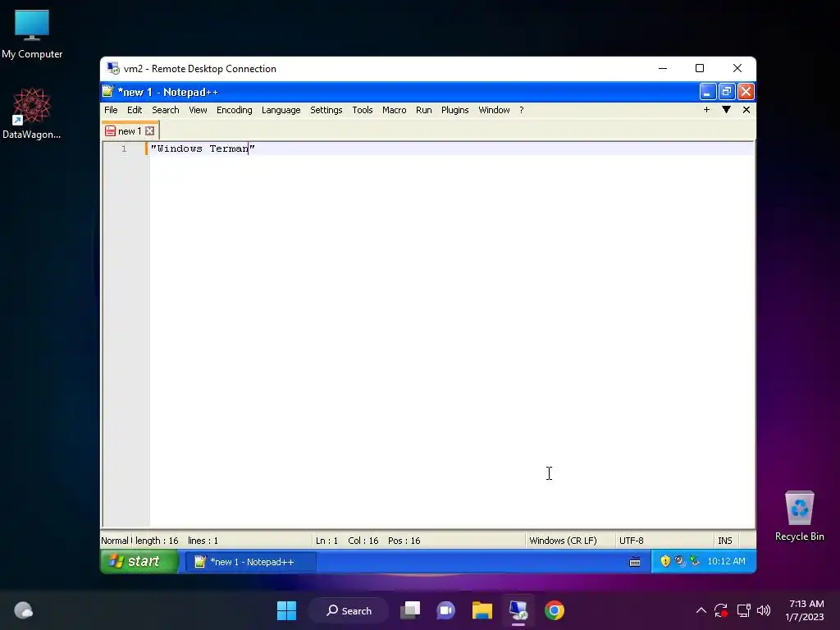The height and width of the screenshot is (630, 840).
Task: Click the Remote Desktop taskbar icon
Action: coord(518,610)
